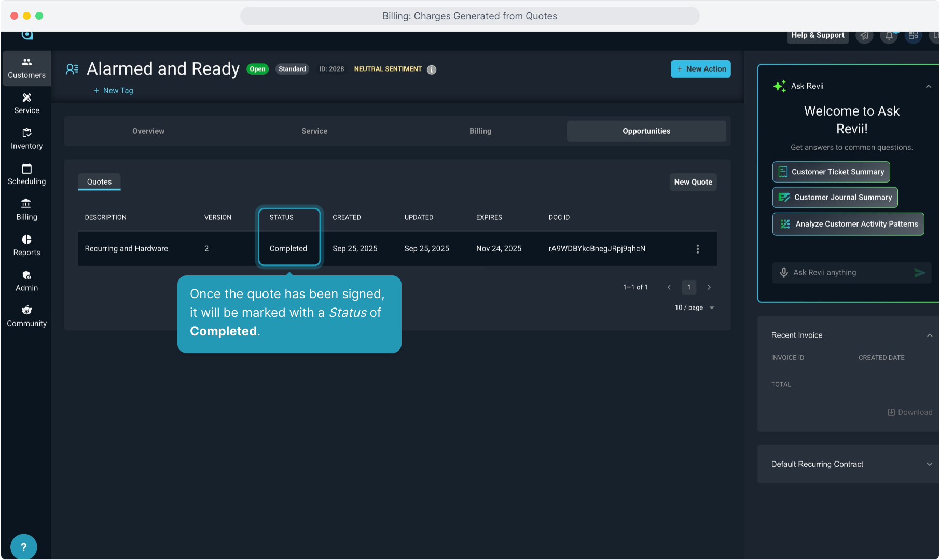940x560 pixels.
Task: Open the 10 / page dropdown
Action: (695, 307)
